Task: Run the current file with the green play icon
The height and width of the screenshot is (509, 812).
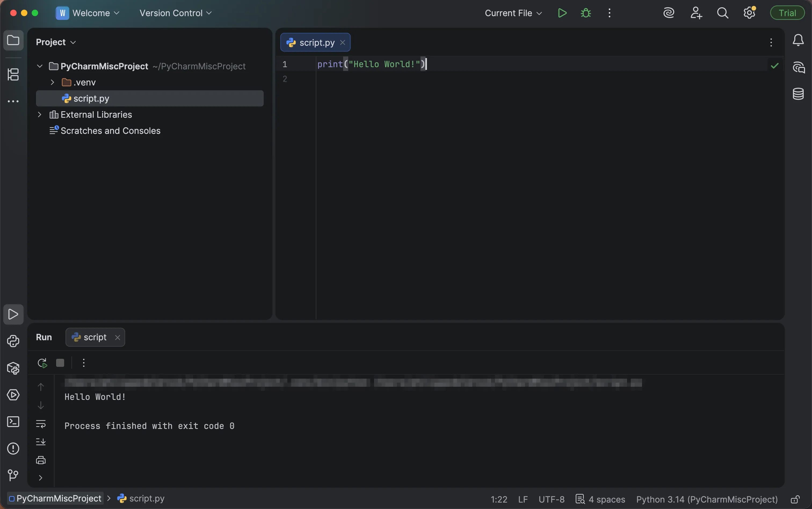Action: 562,13
